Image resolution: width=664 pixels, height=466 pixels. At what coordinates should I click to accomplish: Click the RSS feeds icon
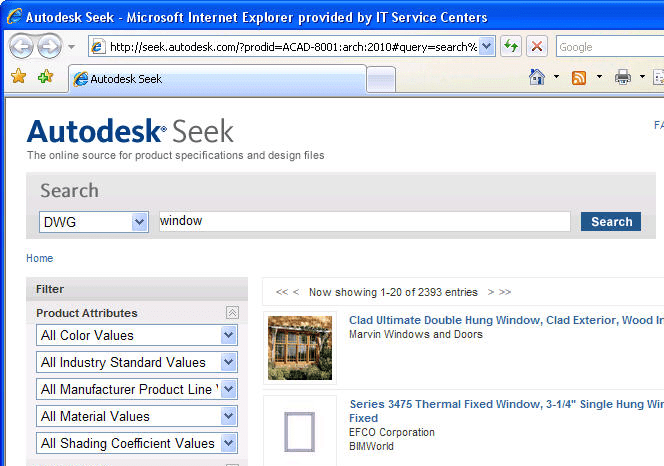(579, 78)
